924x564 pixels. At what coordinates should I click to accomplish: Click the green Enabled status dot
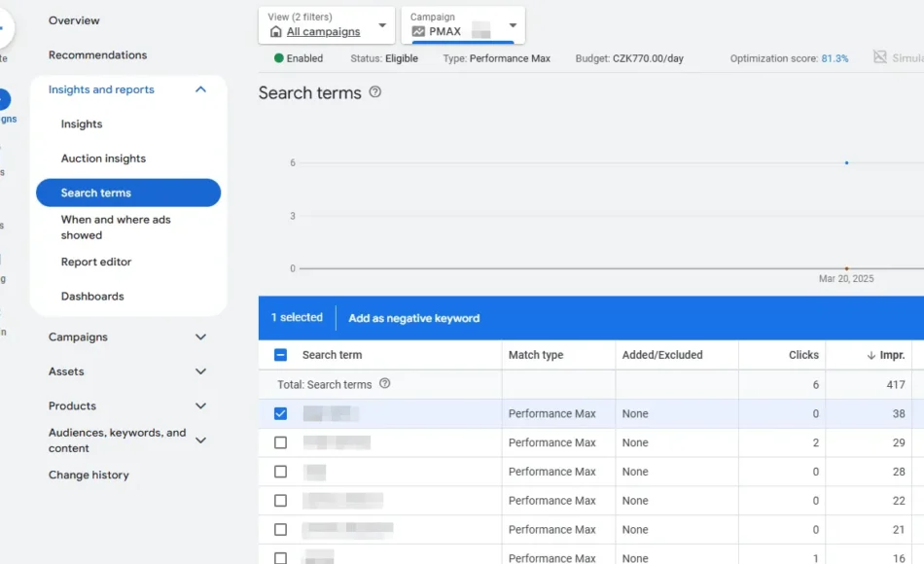(279, 58)
